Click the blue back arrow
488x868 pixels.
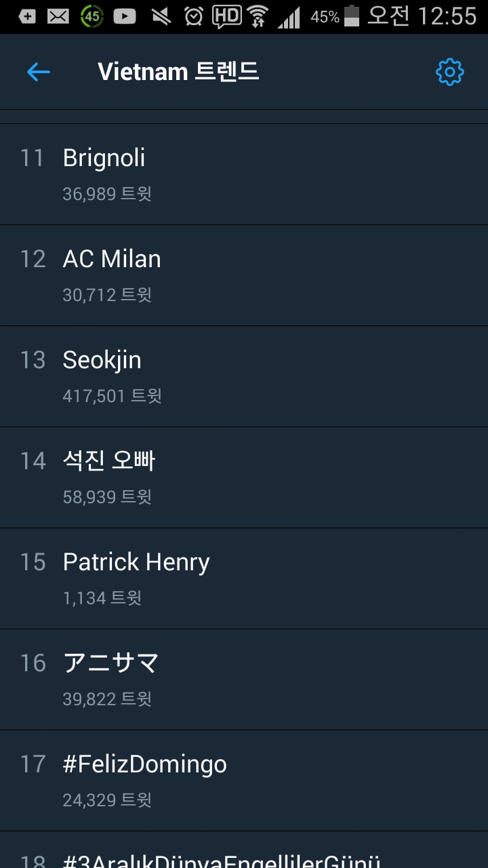pos(39,72)
